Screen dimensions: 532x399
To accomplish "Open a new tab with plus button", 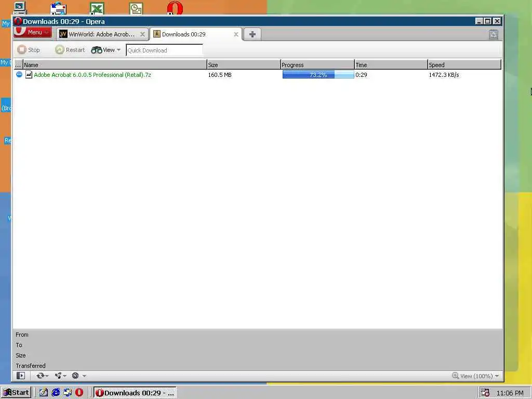I will 252,34.
